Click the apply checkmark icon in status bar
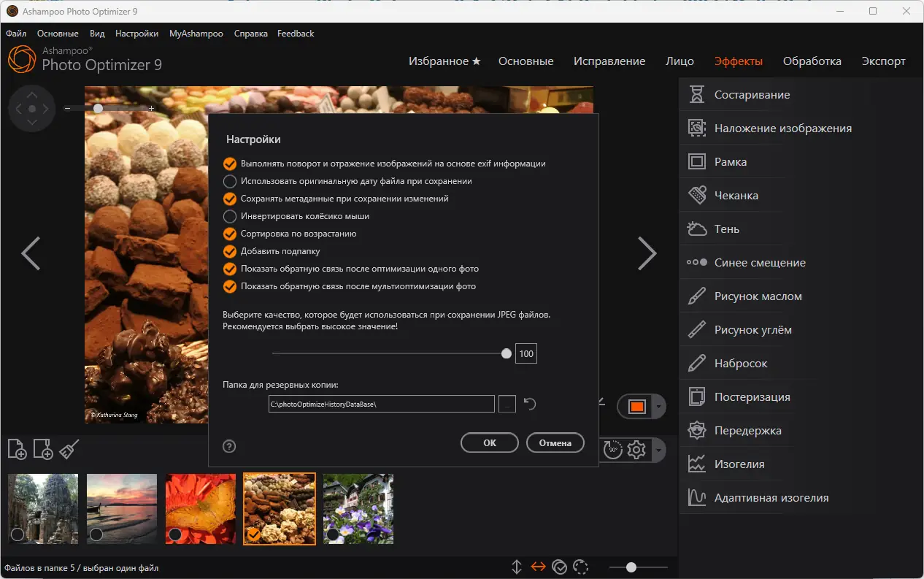 (561, 567)
